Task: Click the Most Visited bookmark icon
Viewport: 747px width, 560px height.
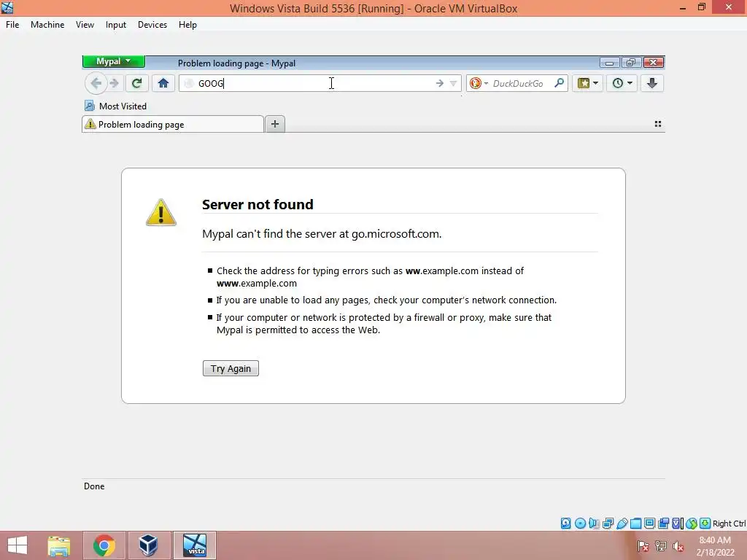Action: [90, 106]
